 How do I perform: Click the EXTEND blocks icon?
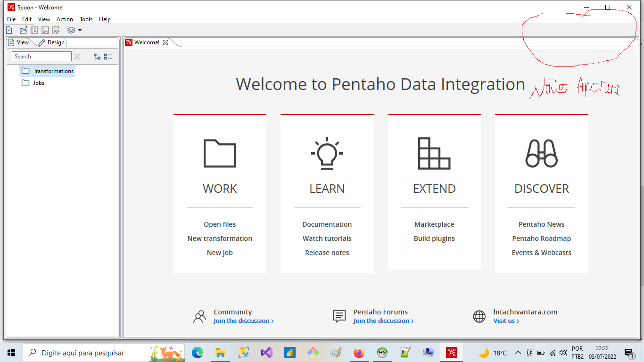[x=434, y=153]
